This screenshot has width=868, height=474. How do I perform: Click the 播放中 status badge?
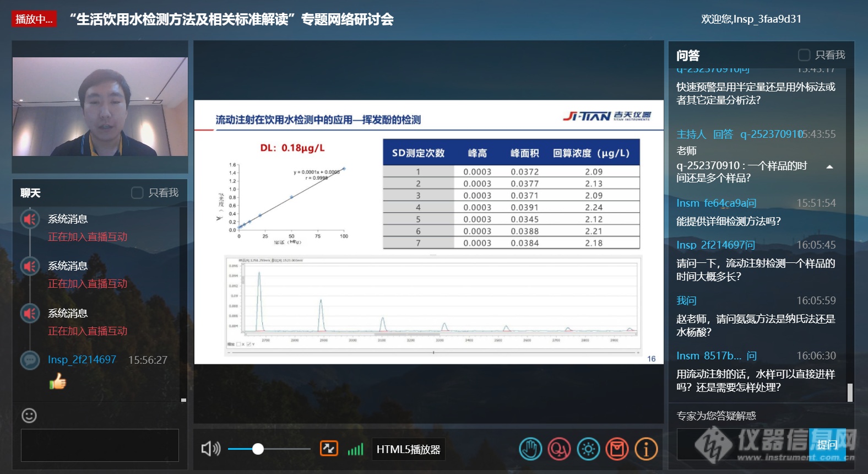(34, 19)
